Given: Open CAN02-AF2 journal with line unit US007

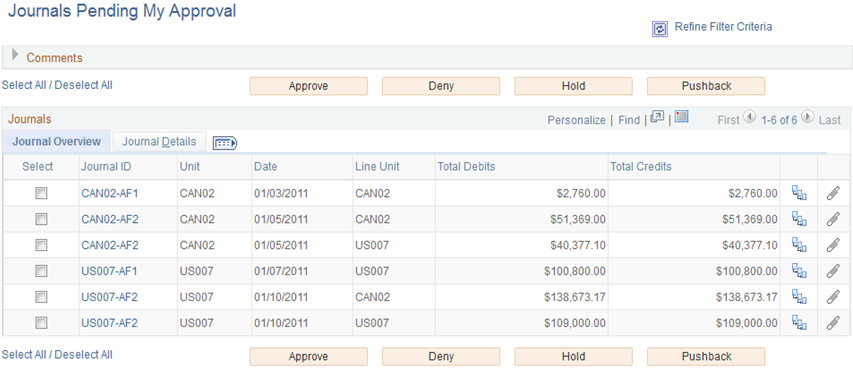Looking at the screenshot, I should point(109,245).
